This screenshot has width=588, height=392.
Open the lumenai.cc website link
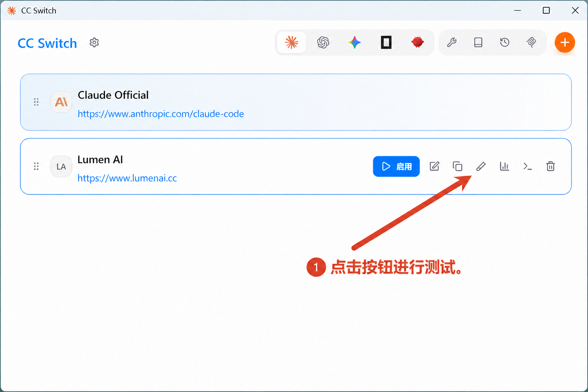(127, 178)
